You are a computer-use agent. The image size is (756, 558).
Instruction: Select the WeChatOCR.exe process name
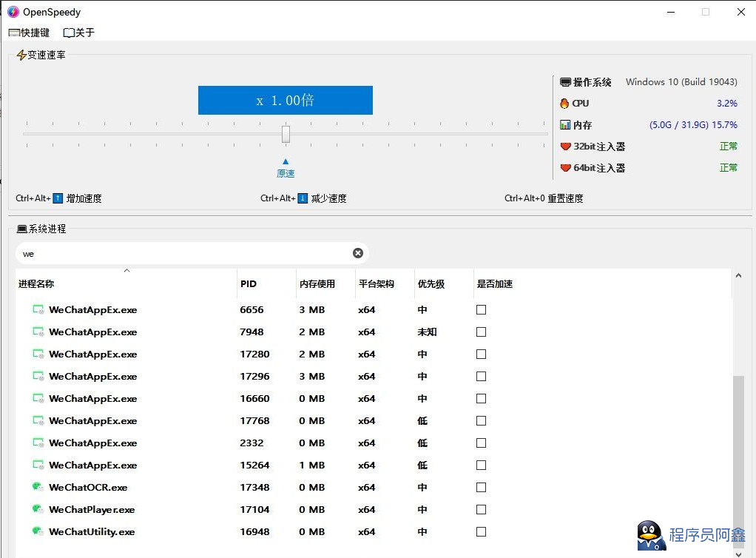pyautogui.click(x=88, y=487)
